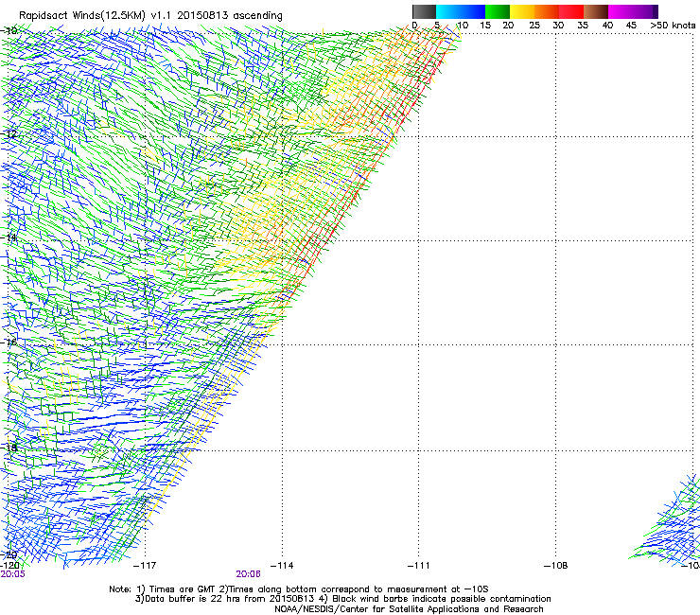Click the purple '20:06' time stamp
Image resolution: width=700 pixels, height=615 pixels.
pos(248,574)
